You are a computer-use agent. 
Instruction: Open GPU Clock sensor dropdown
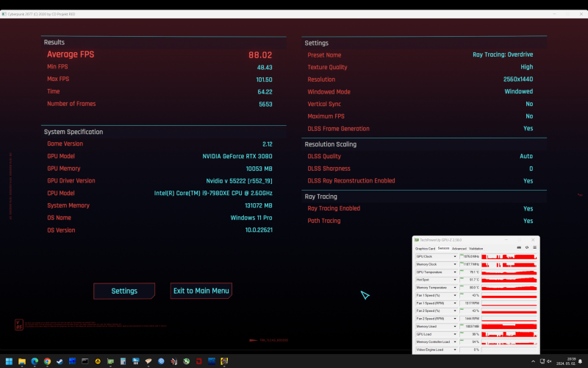pos(455,256)
